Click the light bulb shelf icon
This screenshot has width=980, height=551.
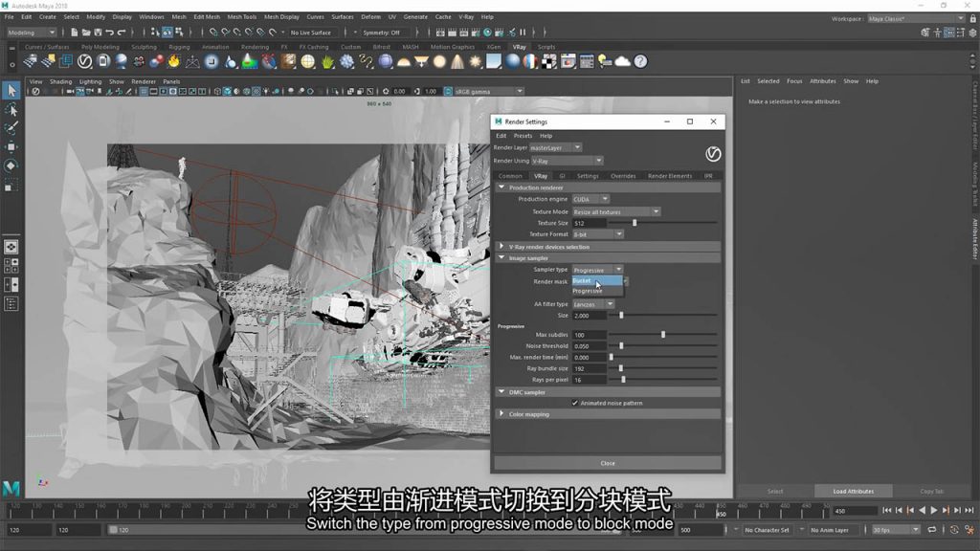coord(604,61)
